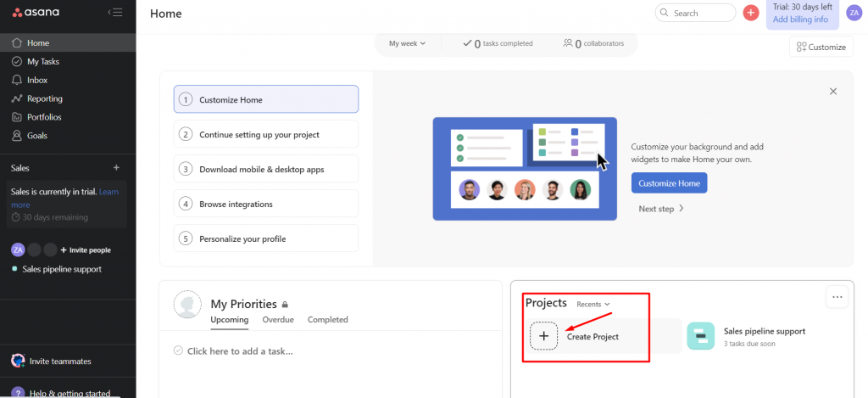Collapse the sidebar using the hamburger icon
Viewport: 868px width, 398px height.
click(x=116, y=13)
